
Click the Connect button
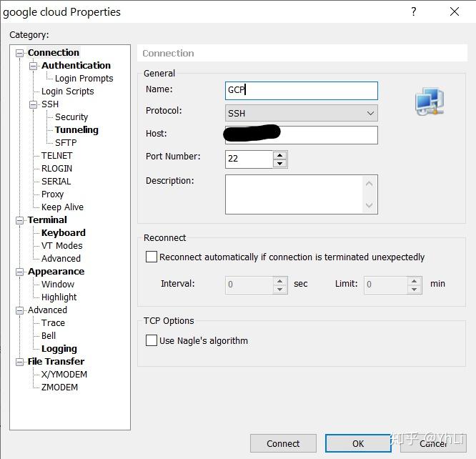(x=283, y=443)
